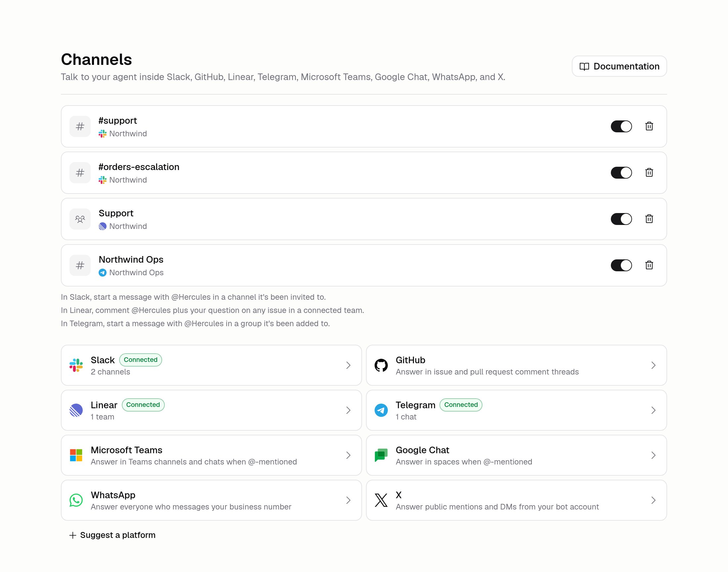Click the Telegram usage hint about @Hercules
This screenshot has width=728, height=572.
pyautogui.click(x=195, y=324)
